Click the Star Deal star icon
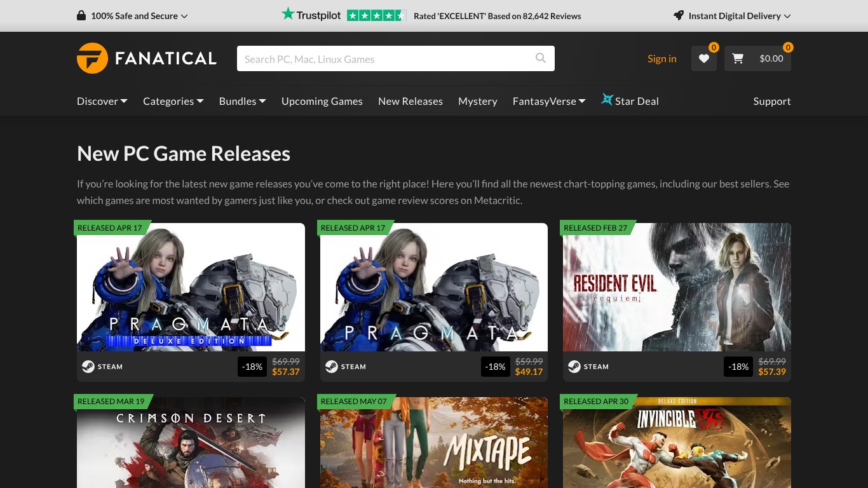The image size is (868, 488). click(x=607, y=100)
